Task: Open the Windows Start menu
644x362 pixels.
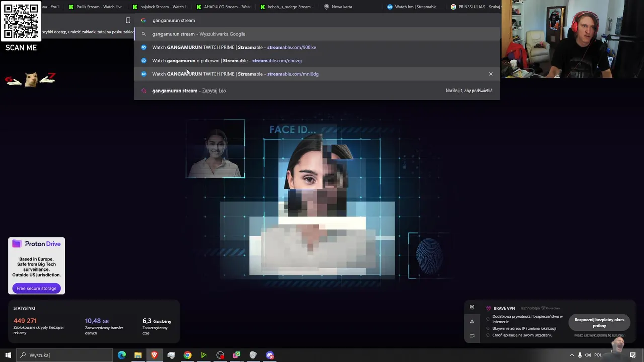Action: [8, 355]
